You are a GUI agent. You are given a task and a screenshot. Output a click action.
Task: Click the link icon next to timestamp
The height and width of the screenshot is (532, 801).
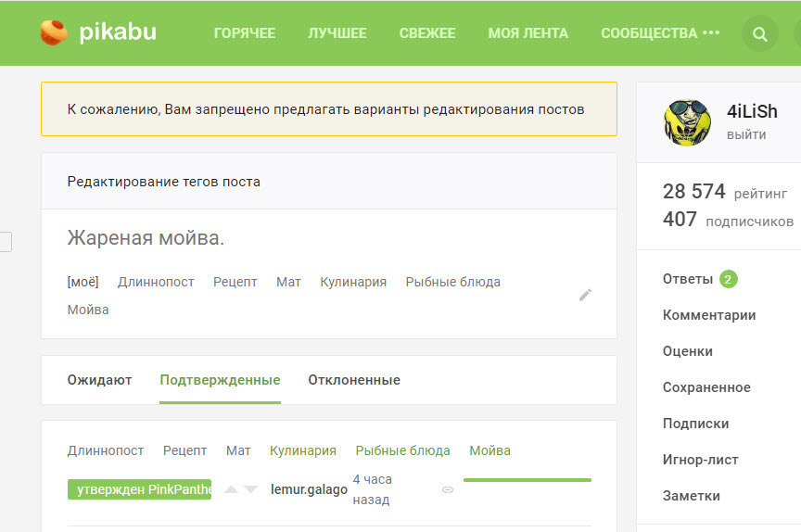point(448,489)
